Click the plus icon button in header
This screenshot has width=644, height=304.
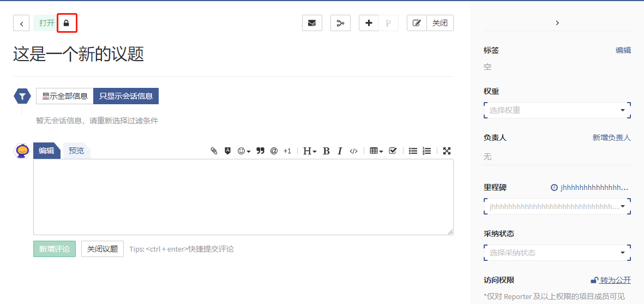369,23
